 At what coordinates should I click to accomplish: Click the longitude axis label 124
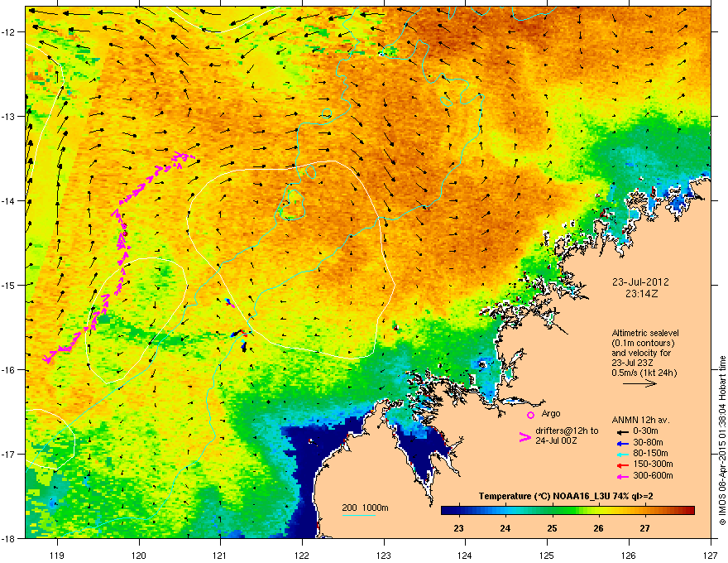[465, 555]
